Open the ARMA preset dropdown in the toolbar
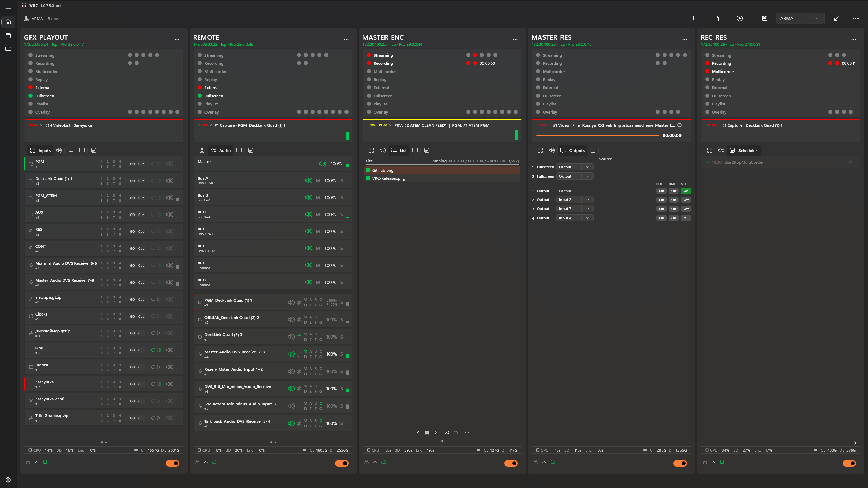 [800, 18]
